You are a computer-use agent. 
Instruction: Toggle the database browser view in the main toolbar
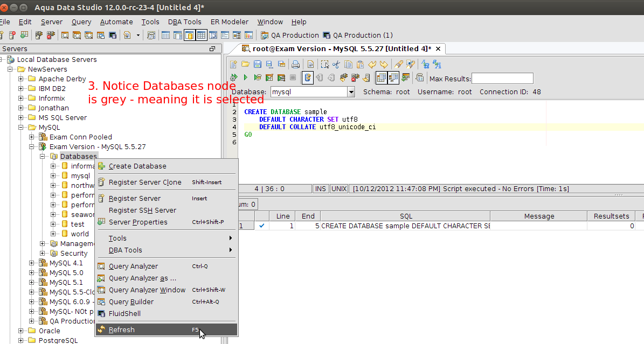190,36
